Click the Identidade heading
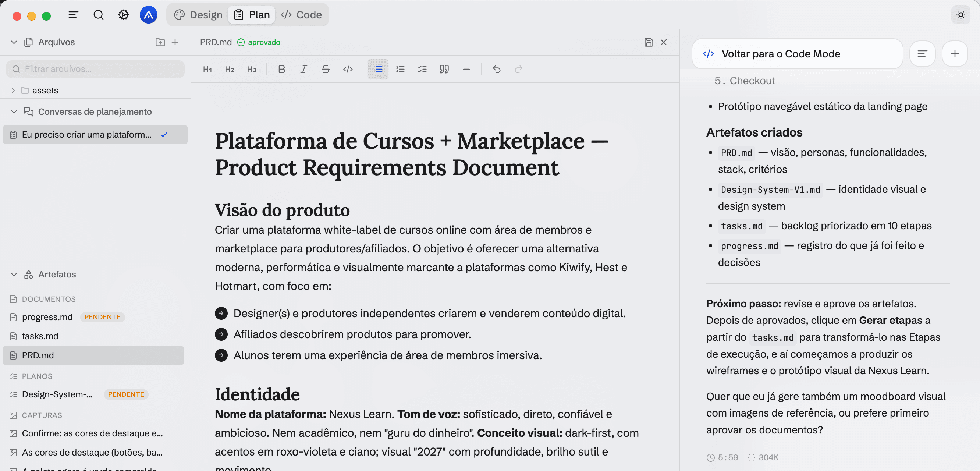The height and width of the screenshot is (471, 980). [x=257, y=394]
